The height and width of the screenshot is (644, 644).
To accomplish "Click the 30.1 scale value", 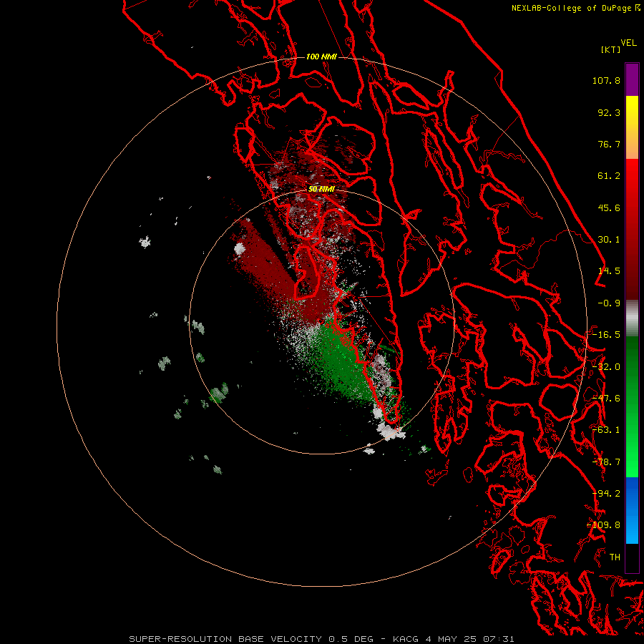I will coord(609,240).
